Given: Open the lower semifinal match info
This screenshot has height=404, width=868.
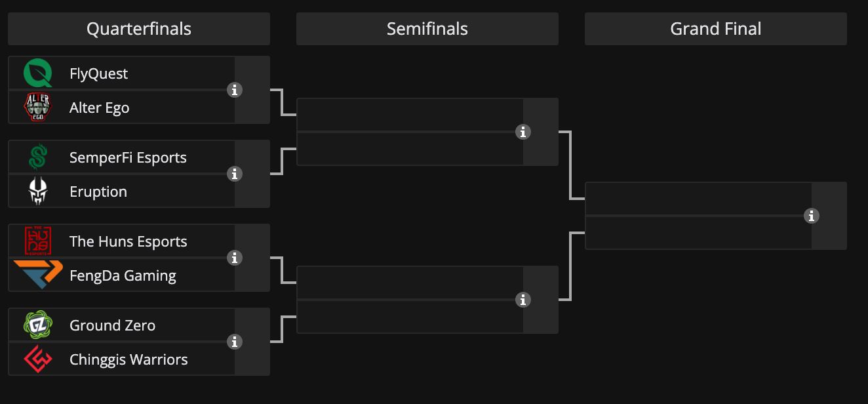Looking at the screenshot, I should click(523, 300).
